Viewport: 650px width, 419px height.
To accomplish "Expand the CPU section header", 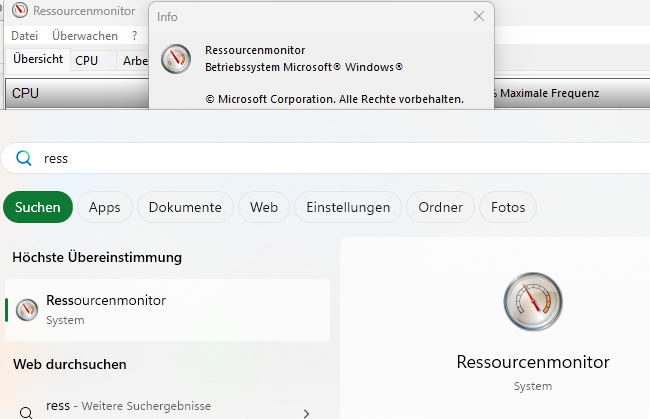I will pos(77,93).
